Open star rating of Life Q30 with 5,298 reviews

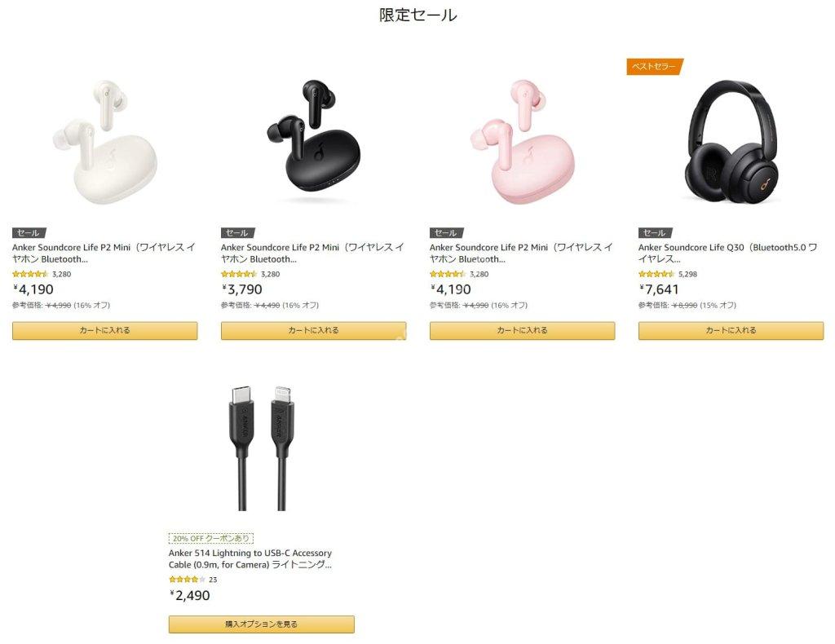click(x=656, y=274)
